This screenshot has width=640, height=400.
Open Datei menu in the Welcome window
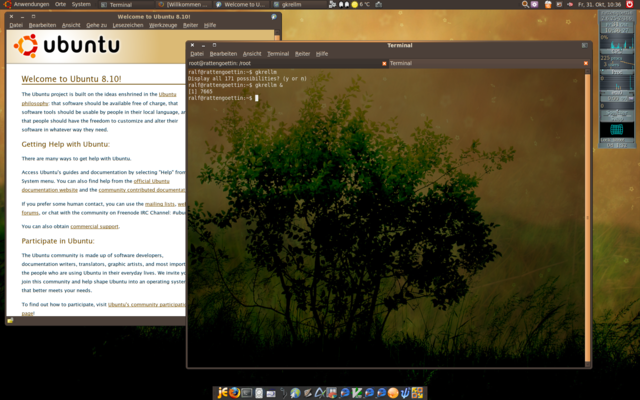(x=16, y=25)
